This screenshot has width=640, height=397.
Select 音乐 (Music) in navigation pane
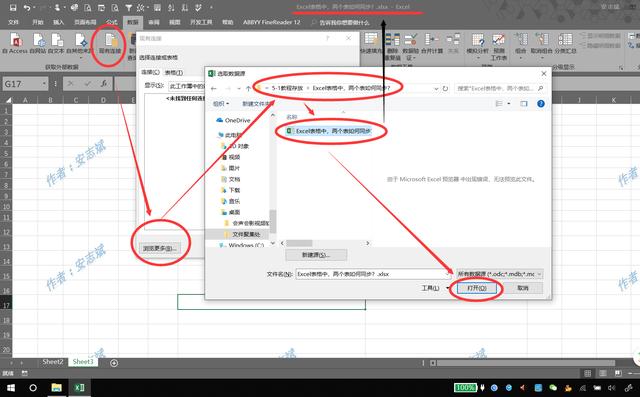coord(231,201)
